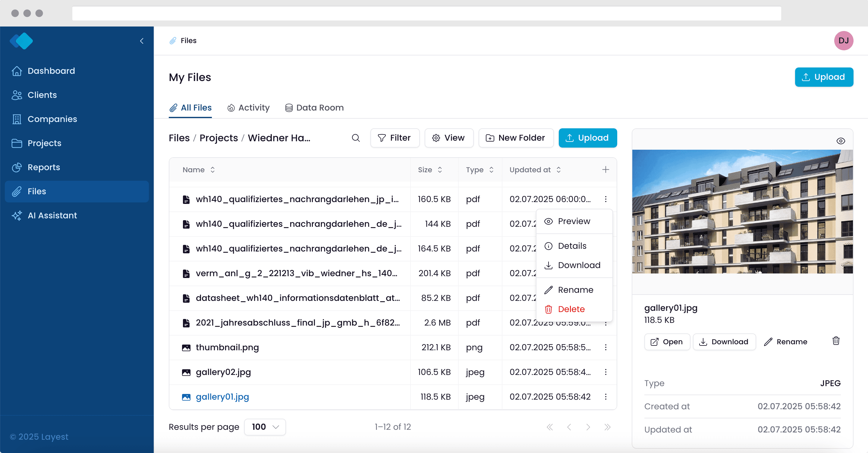Viewport: 868px width, 453px height.
Task: Toggle the preview eye icon above the image
Action: pyautogui.click(x=841, y=141)
